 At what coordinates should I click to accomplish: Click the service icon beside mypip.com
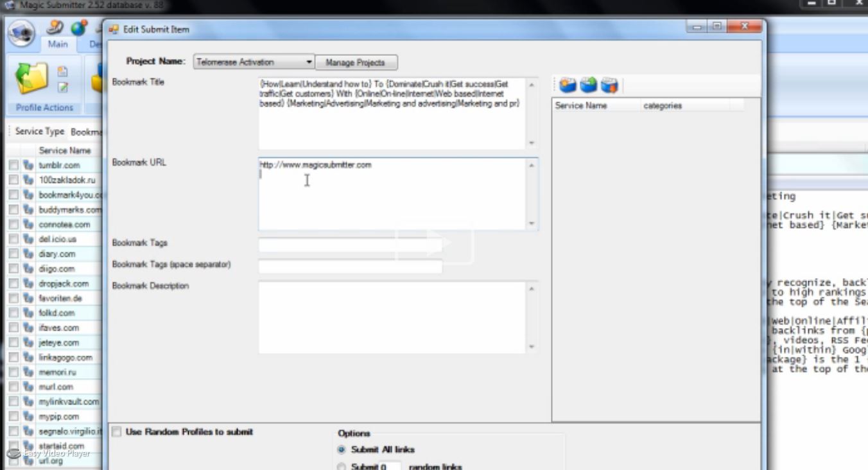click(x=28, y=416)
